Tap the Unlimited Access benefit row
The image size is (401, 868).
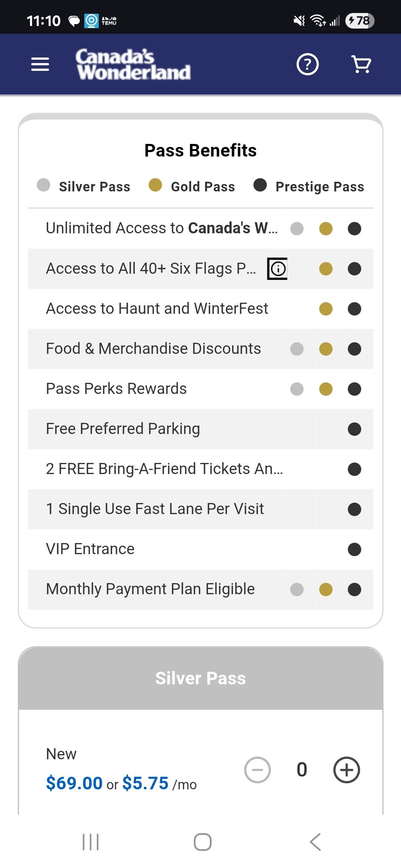coord(162,228)
